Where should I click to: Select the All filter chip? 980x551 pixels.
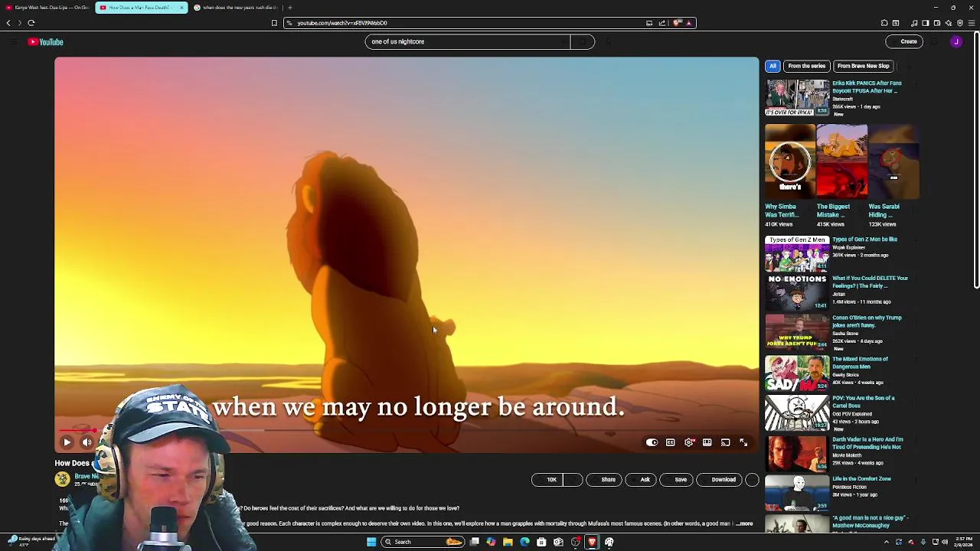(x=773, y=66)
